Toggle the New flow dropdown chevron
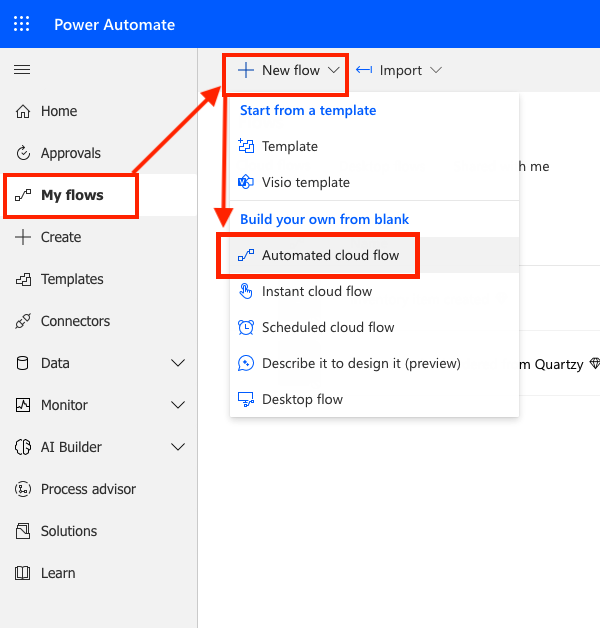 coord(333,70)
